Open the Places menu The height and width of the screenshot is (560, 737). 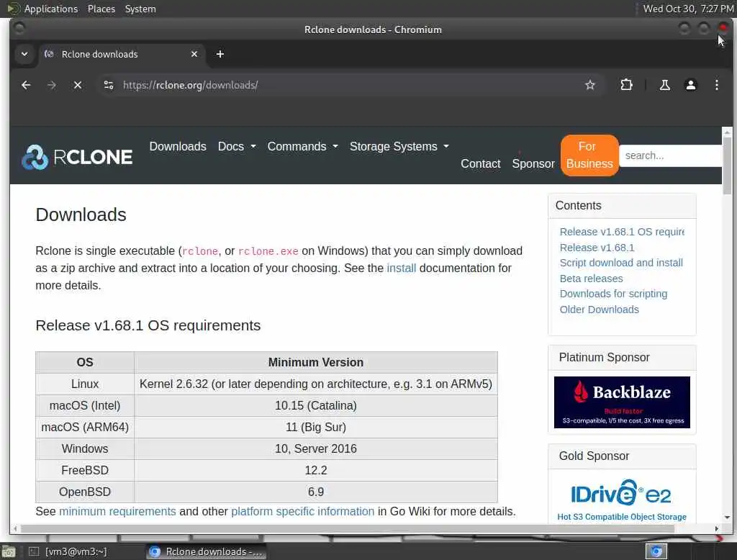tap(101, 9)
